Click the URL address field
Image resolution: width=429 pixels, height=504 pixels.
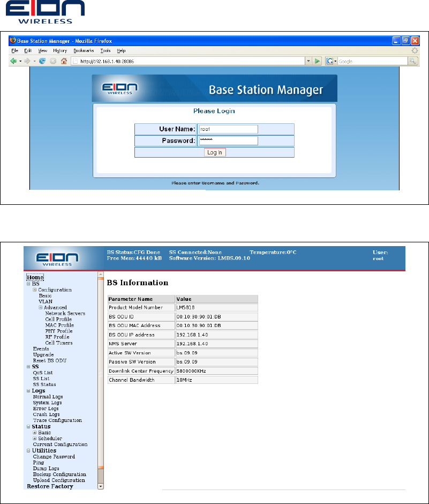[188, 61]
